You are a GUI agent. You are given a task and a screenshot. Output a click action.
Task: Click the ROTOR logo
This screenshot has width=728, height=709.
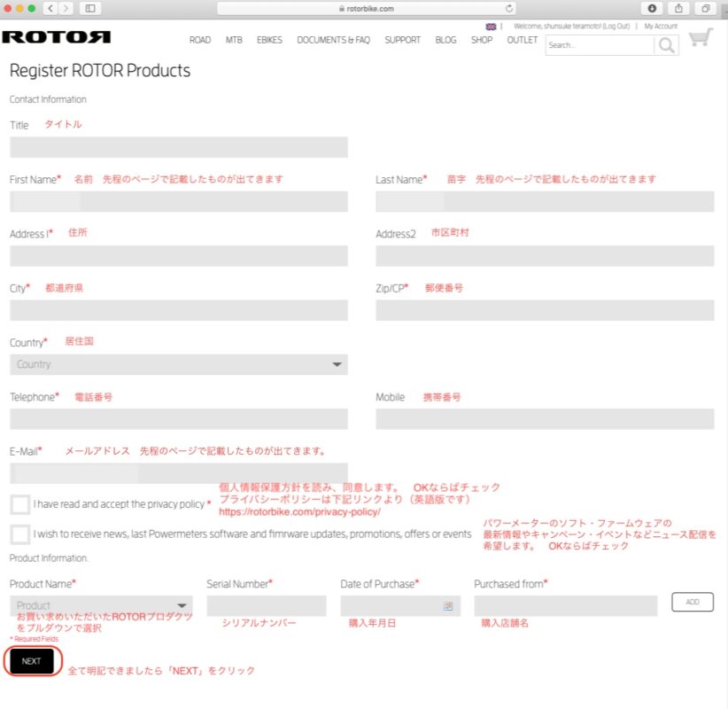[x=56, y=37]
